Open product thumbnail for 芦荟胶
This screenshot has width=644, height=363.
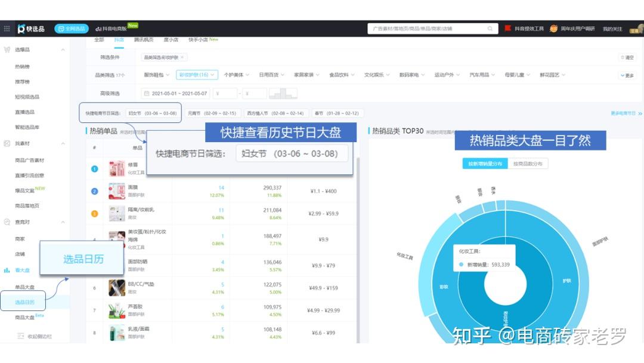click(117, 310)
